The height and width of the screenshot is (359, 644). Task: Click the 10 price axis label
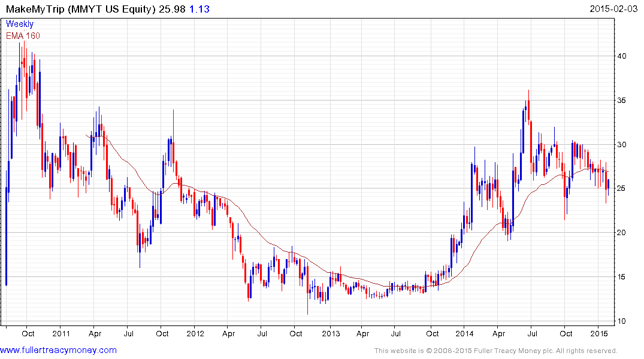click(622, 321)
